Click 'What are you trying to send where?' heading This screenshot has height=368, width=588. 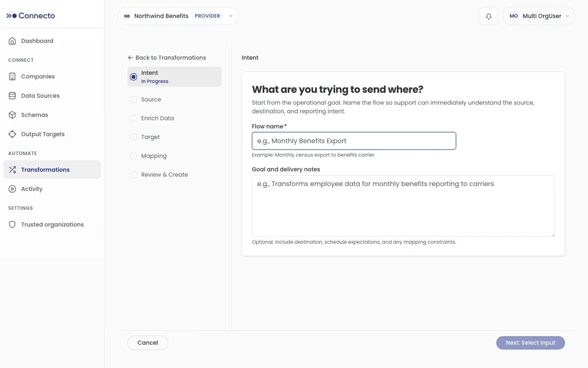point(338,90)
